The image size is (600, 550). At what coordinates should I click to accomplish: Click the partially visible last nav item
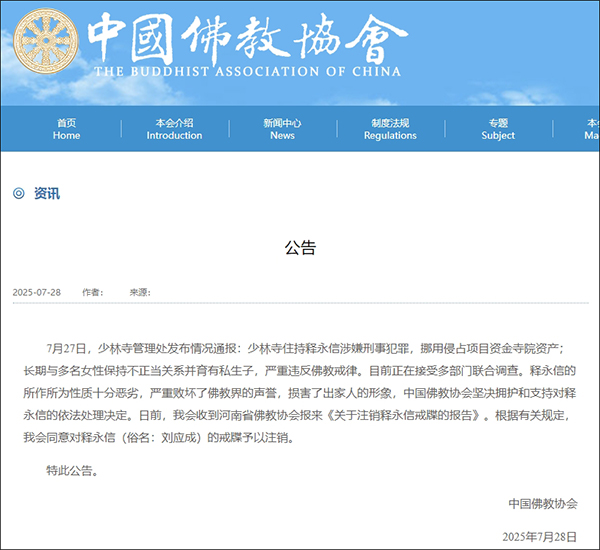click(592, 129)
